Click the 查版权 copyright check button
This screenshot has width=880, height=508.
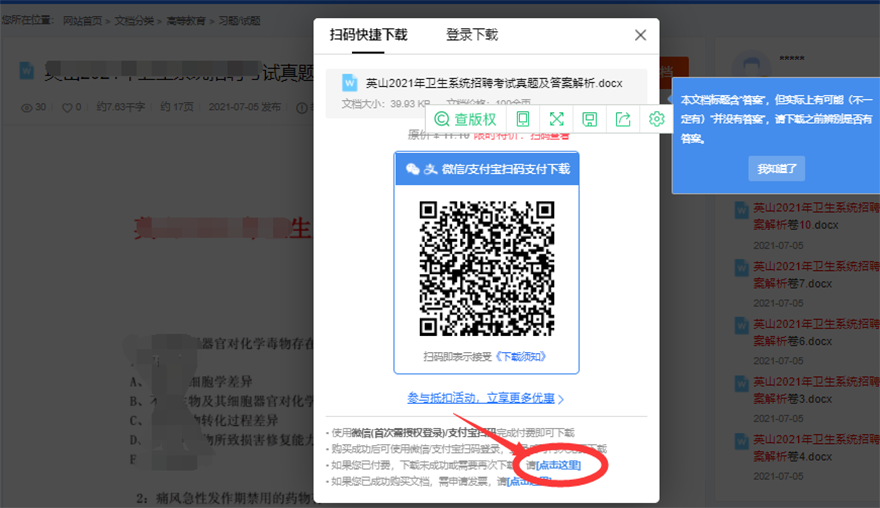pos(465,119)
